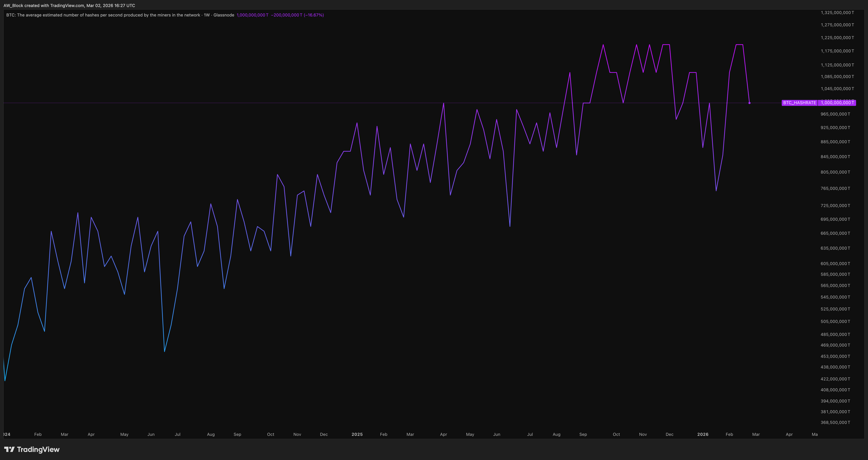Click the Jun 2025 label on time axis
This screenshot has width=868, height=460.
(x=496, y=434)
